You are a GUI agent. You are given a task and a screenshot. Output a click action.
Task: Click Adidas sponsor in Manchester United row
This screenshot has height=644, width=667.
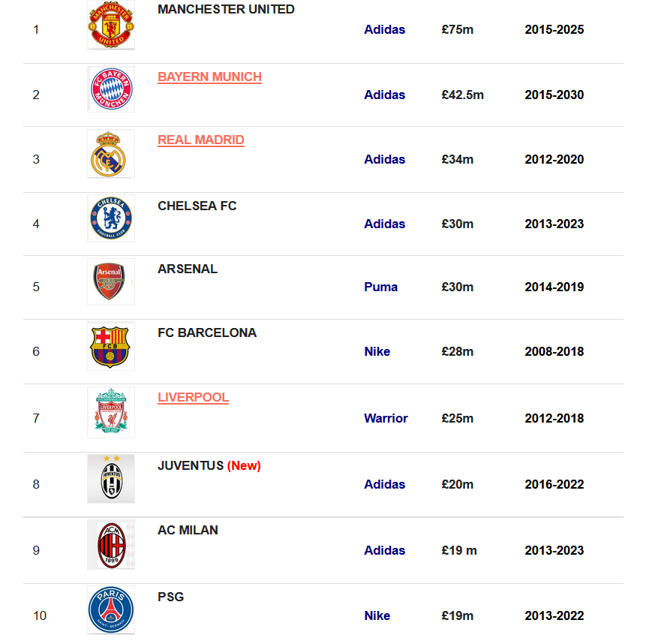[x=385, y=29]
